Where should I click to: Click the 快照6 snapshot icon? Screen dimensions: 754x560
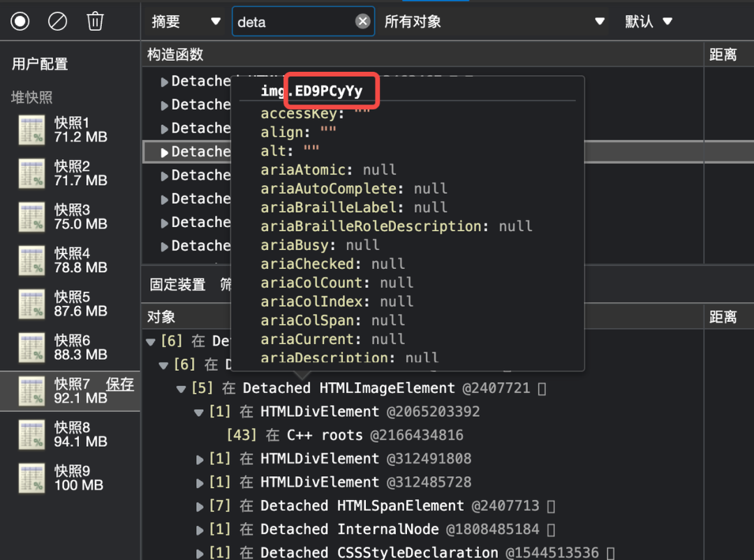coord(31,347)
